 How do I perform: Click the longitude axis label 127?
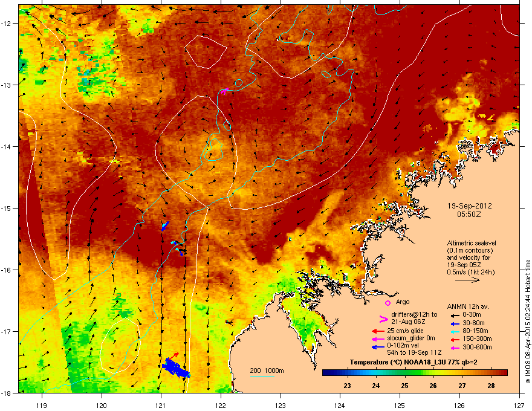click(519, 405)
